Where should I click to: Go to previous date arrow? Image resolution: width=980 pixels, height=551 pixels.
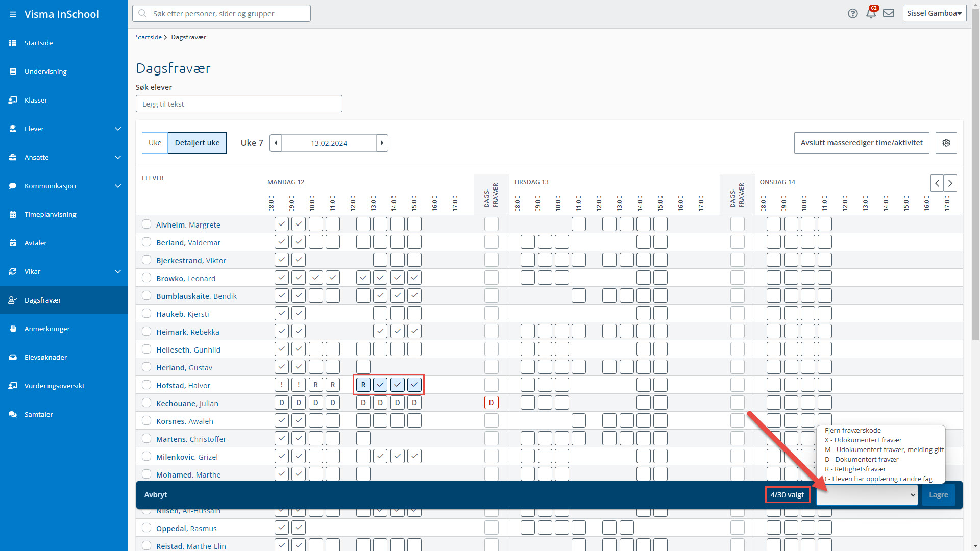coord(276,143)
